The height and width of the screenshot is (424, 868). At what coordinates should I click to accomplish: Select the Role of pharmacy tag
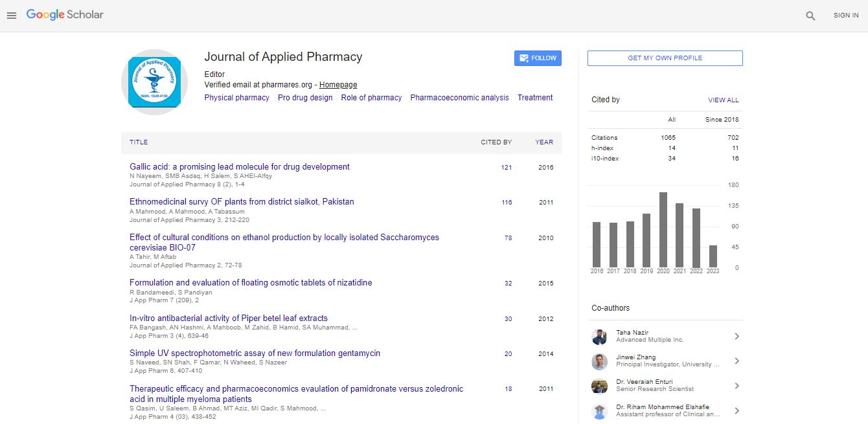[371, 98]
